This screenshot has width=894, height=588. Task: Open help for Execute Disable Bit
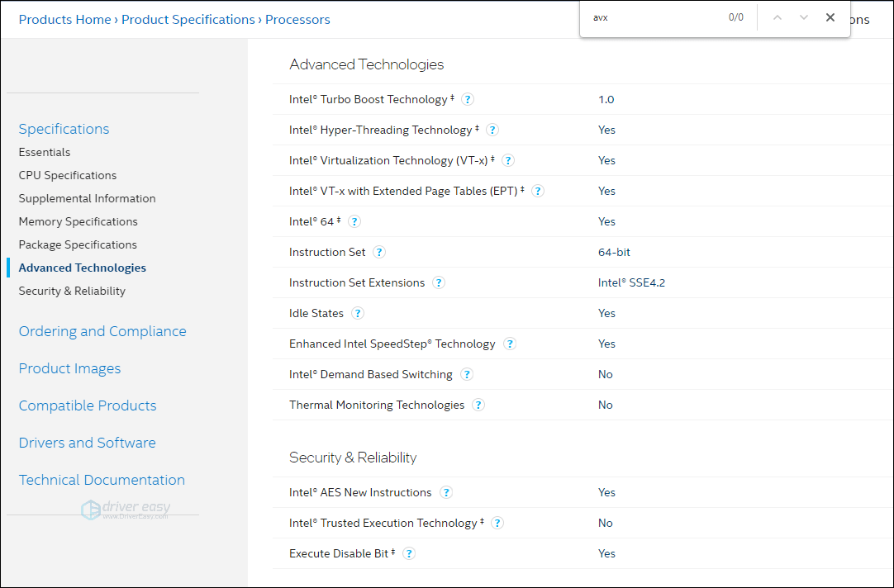(x=409, y=553)
